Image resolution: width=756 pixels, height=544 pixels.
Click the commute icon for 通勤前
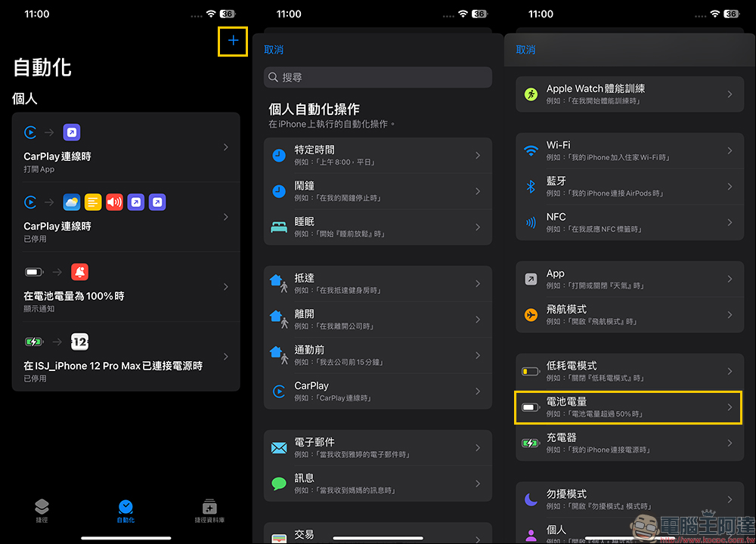279,355
